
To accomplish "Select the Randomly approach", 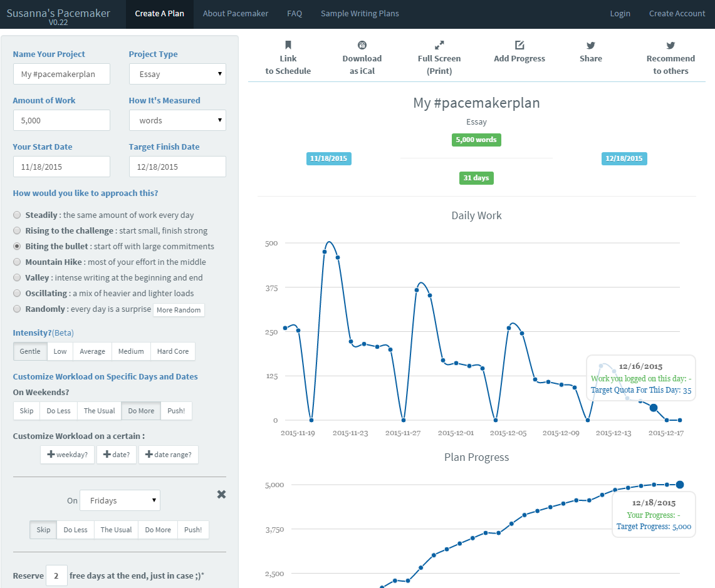I will point(17,309).
